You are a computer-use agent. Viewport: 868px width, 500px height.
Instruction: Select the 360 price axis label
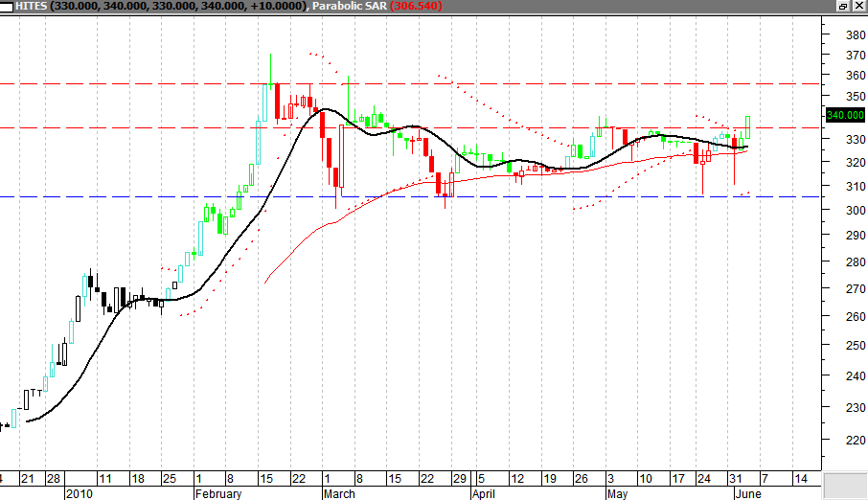[856, 76]
